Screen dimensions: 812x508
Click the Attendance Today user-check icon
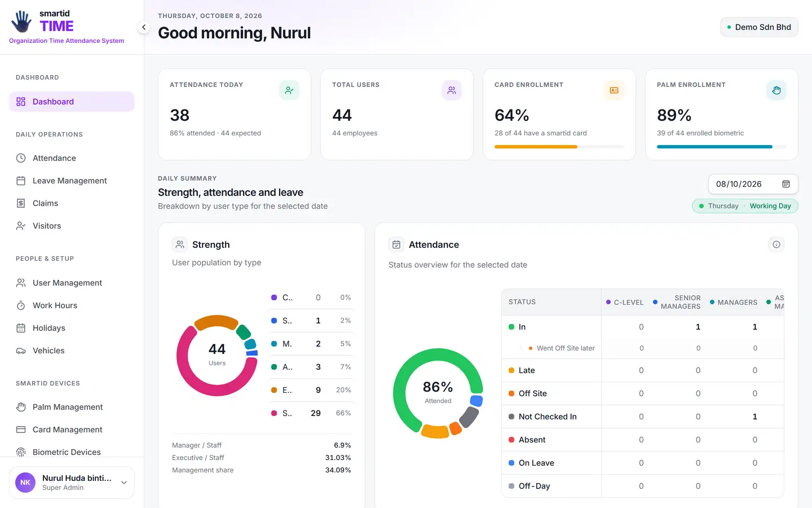tap(289, 90)
